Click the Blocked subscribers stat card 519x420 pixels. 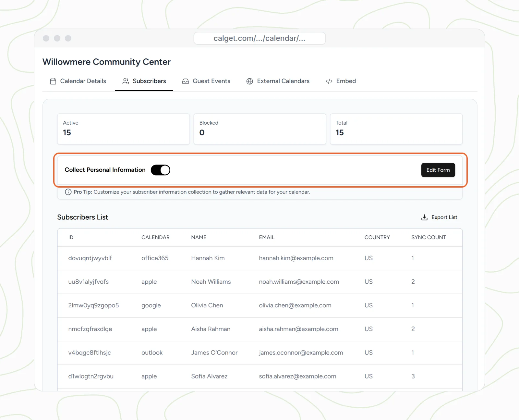260,129
